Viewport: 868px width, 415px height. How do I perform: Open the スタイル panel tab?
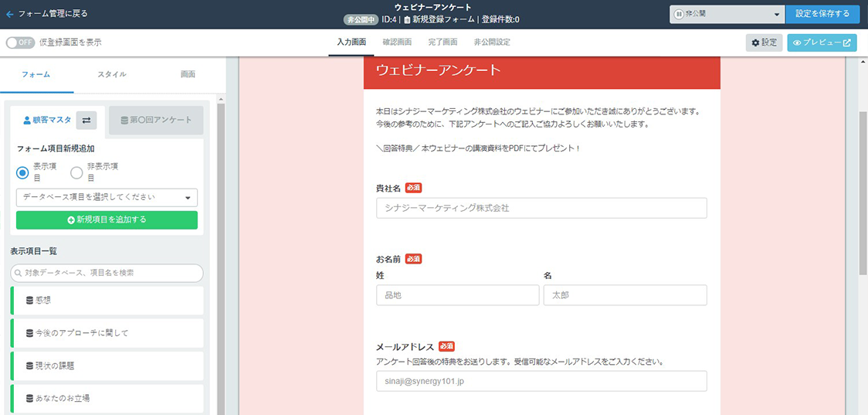pos(112,75)
